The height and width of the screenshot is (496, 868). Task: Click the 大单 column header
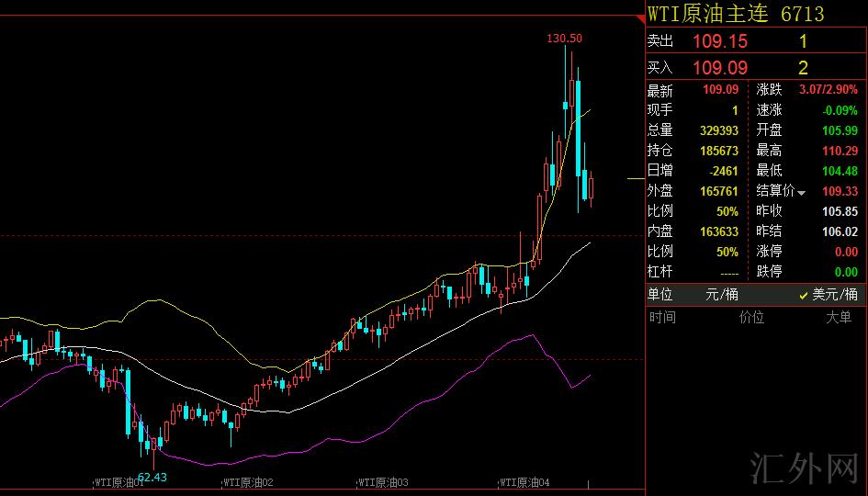pos(839,317)
